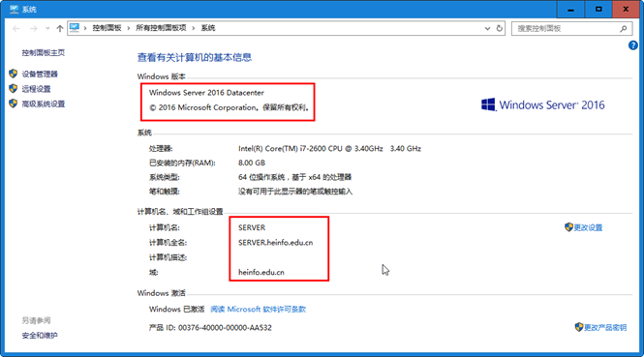Open 设备管理器 from sidebar

(x=40, y=74)
